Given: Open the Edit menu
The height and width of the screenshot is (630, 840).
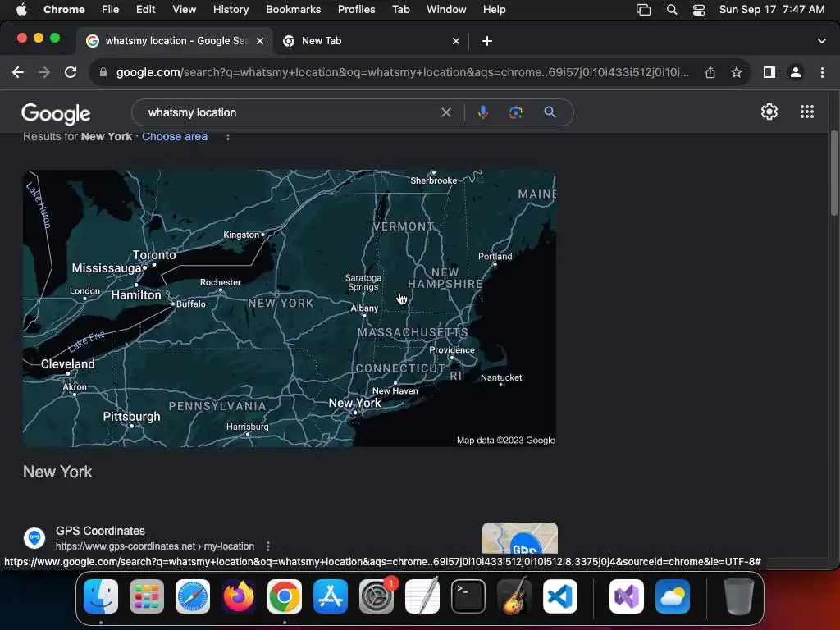Looking at the screenshot, I should click(x=146, y=9).
